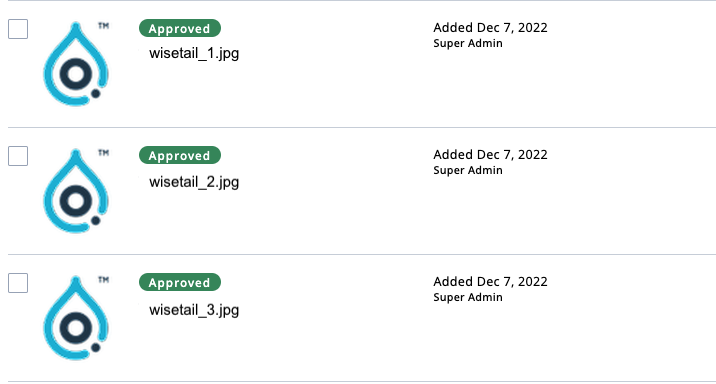Tick the checkbox beside wisetail_3.jpg
The width and height of the screenshot is (716, 384).
[x=18, y=283]
